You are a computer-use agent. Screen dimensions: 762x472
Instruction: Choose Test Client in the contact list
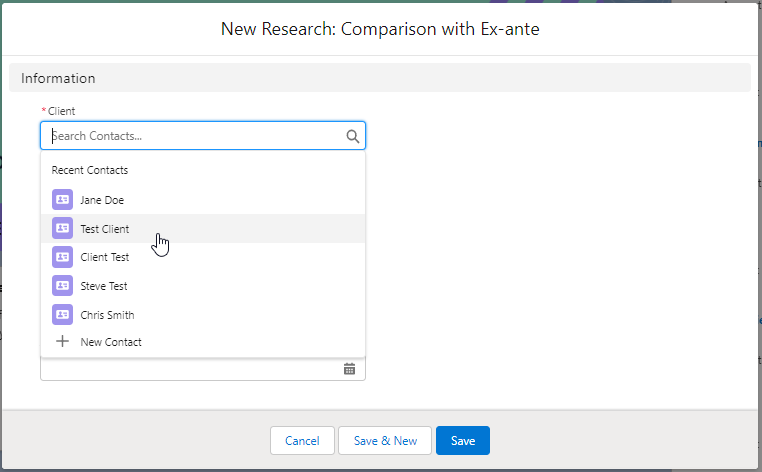105,229
